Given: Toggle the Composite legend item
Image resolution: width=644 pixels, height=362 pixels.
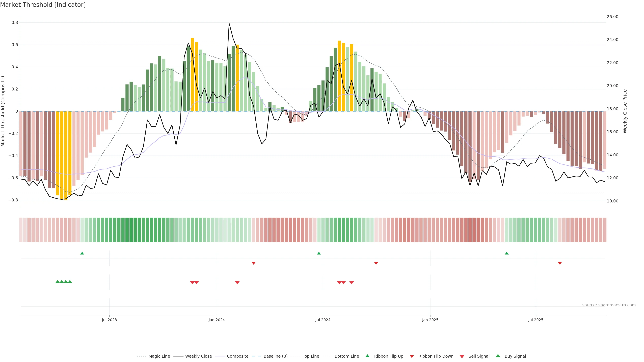Looking at the screenshot, I should coord(237,356).
